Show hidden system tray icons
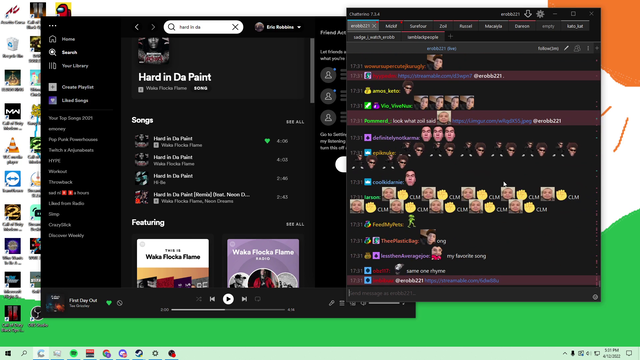 pos(564,353)
